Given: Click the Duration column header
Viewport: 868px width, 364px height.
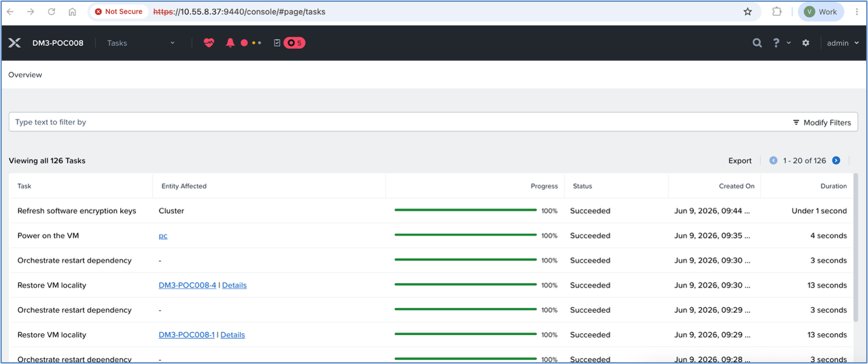Looking at the screenshot, I should point(834,186).
